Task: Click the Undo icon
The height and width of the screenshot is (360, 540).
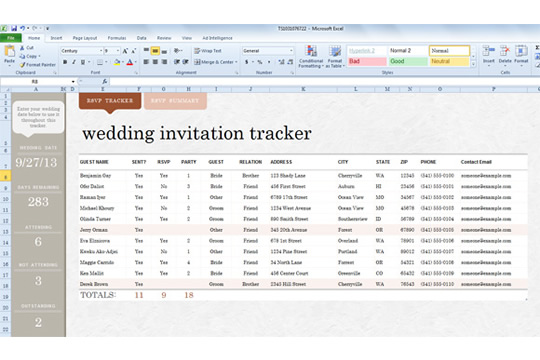Action: (x=22, y=28)
